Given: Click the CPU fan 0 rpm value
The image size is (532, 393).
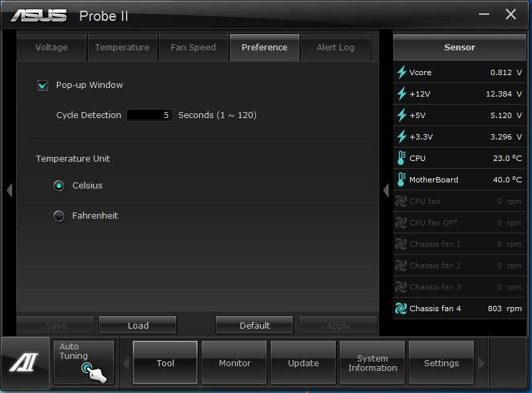Looking at the screenshot, I should click(509, 201).
